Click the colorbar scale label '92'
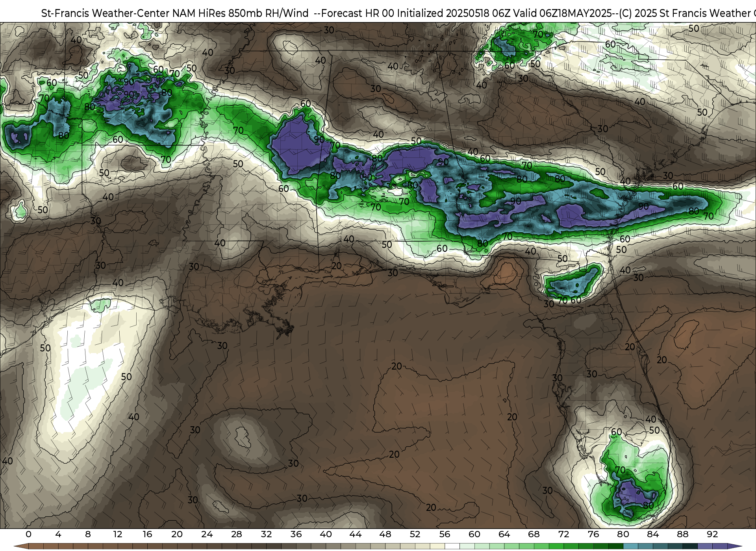Image resolution: width=756 pixels, height=551 pixels. click(712, 534)
